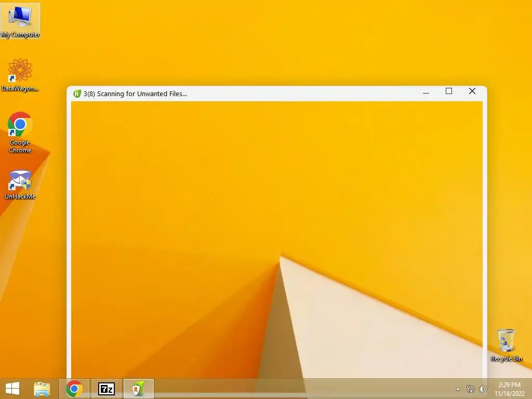Screen dimensions: 532x399
Task: Minimize the scanning window
Action: 426,91
